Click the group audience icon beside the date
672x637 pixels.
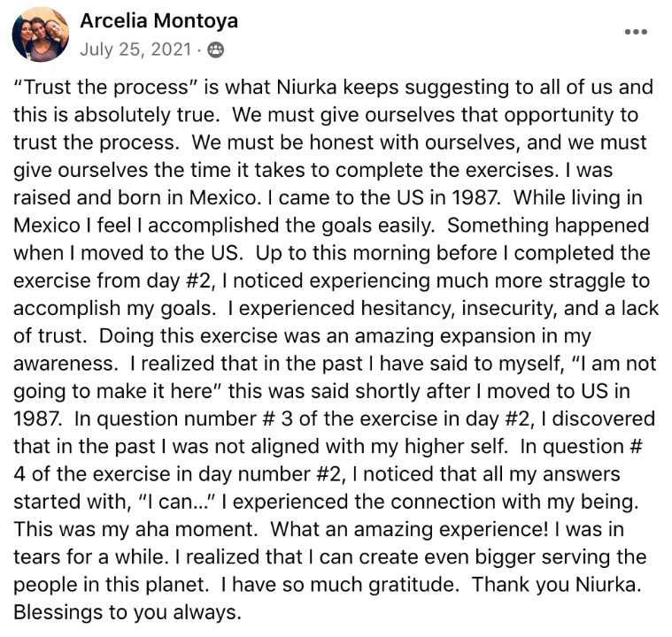pos(215,50)
